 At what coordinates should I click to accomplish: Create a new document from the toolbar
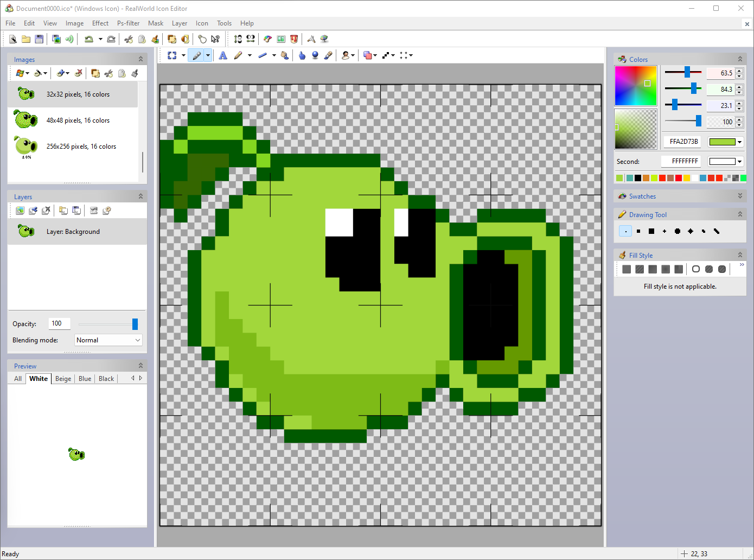12,39
